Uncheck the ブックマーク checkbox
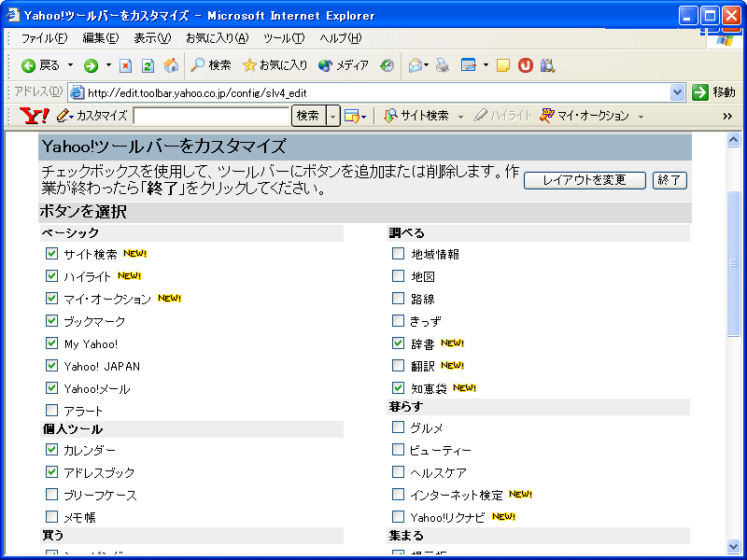This screenshot has width=747, height=560. (51, 320)
